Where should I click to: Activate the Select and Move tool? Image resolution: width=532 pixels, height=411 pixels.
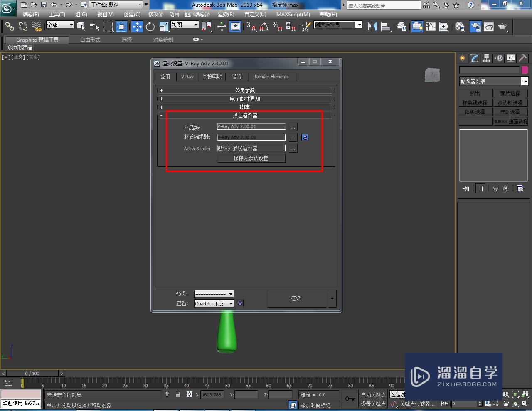(x=137, y=27)
